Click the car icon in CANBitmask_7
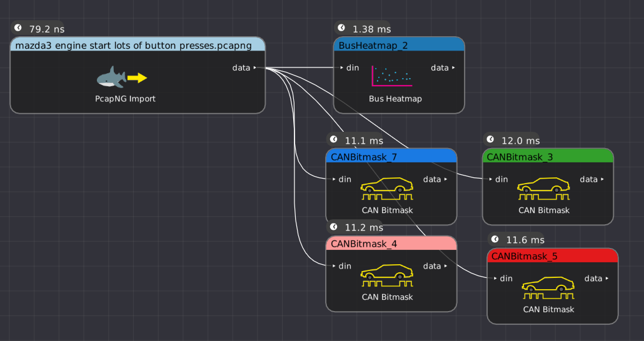Image resolution: width=644 pixels, height=341 pixels. [387, 189]
